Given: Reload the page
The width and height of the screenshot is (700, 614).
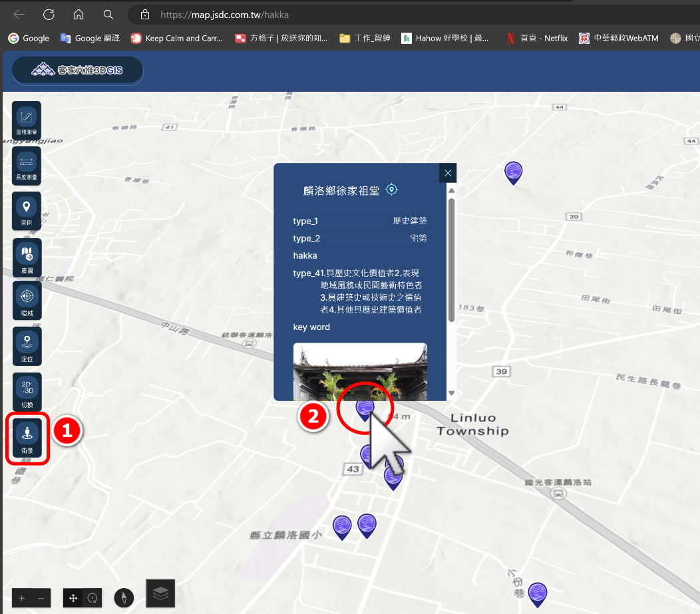Looking at the screenshot, I should click(x=49, y=15).
